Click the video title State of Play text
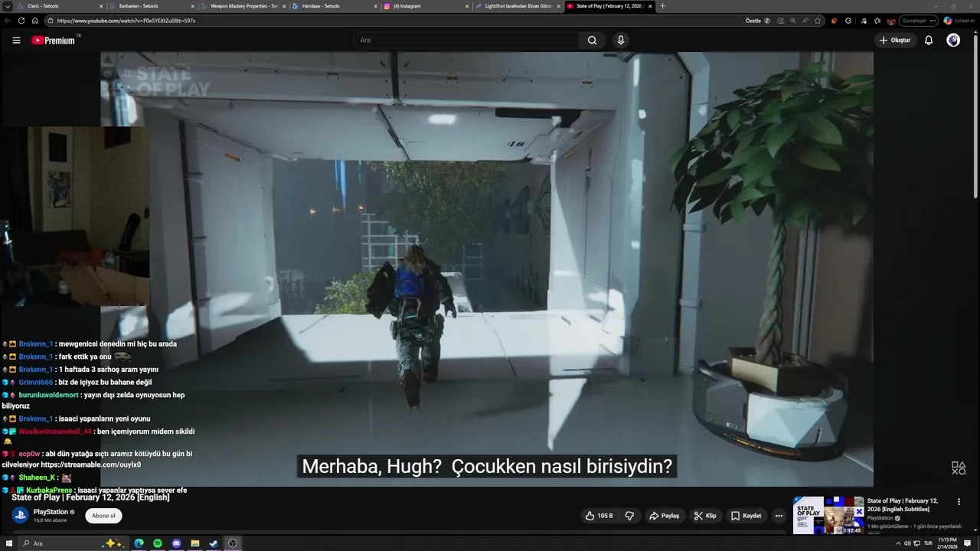 click(90, 497)
